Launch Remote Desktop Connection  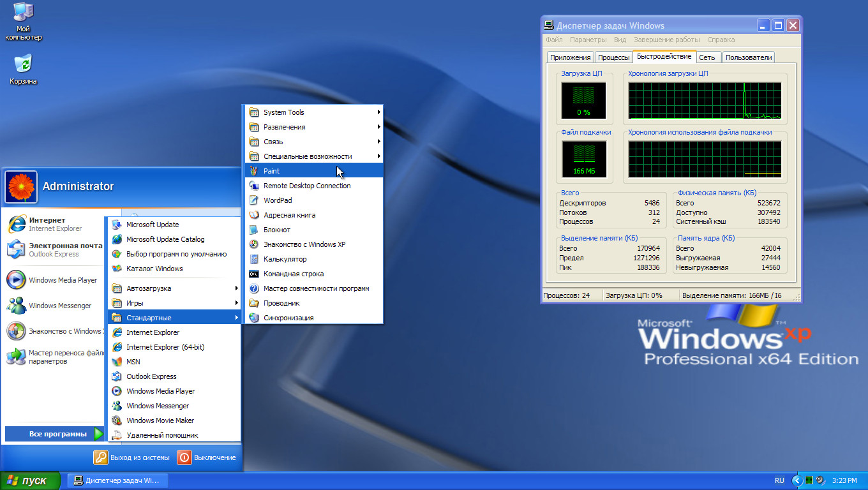click(306, 186)
